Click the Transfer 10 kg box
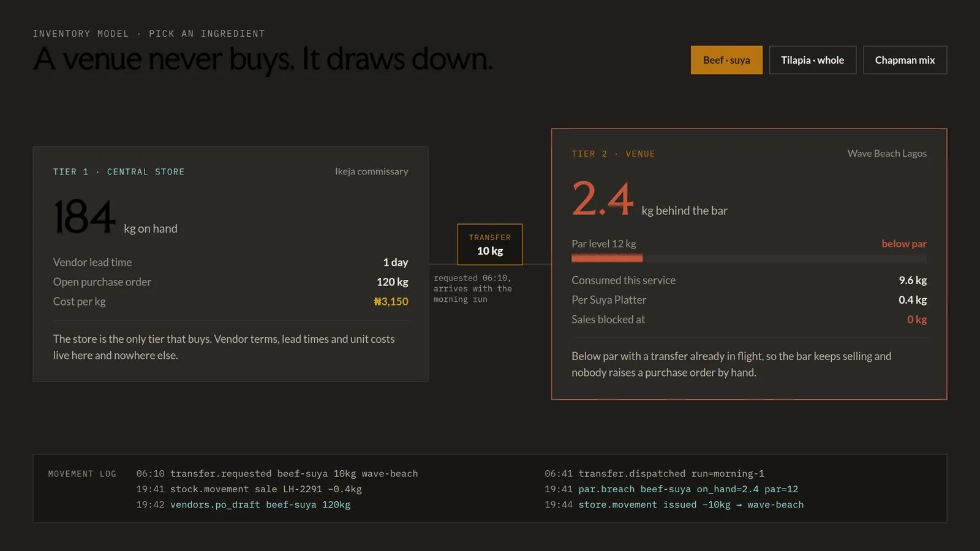Viewport: 980px width, 551px height. coord(490,244)
